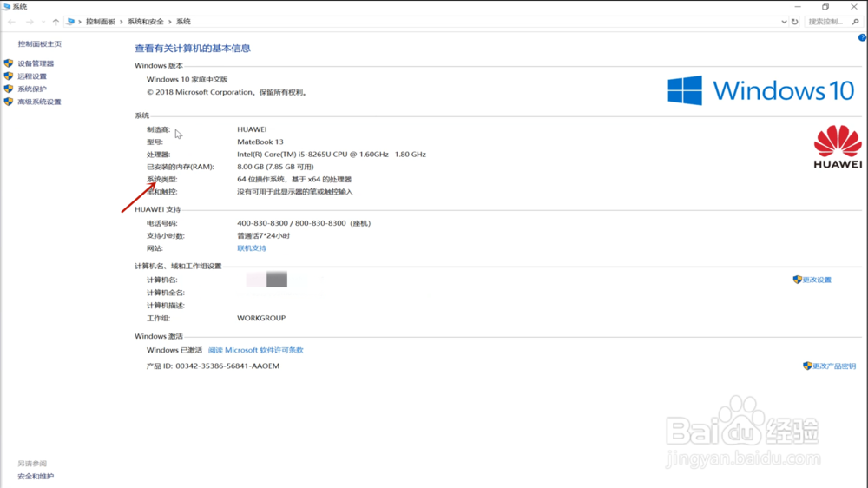This screenshot has height=488, width=868.
Task: Open help via the blue question mark icon
Action: click(x=863, y=37)
